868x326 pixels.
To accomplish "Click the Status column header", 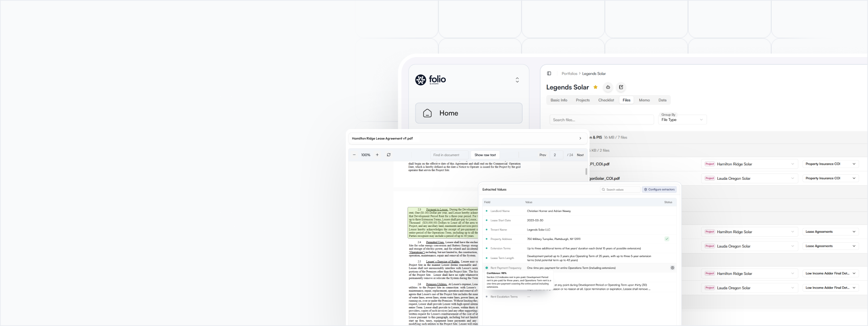I will (668, 202).
